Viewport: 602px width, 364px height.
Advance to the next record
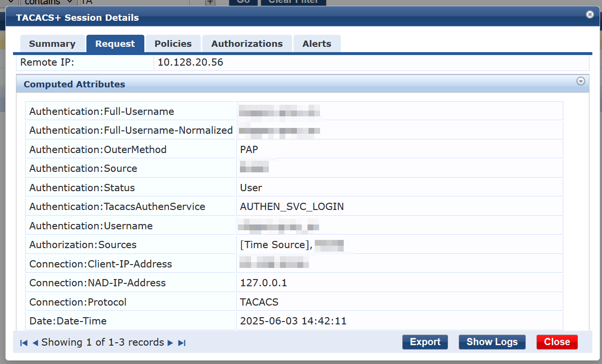tap(170, 342)
